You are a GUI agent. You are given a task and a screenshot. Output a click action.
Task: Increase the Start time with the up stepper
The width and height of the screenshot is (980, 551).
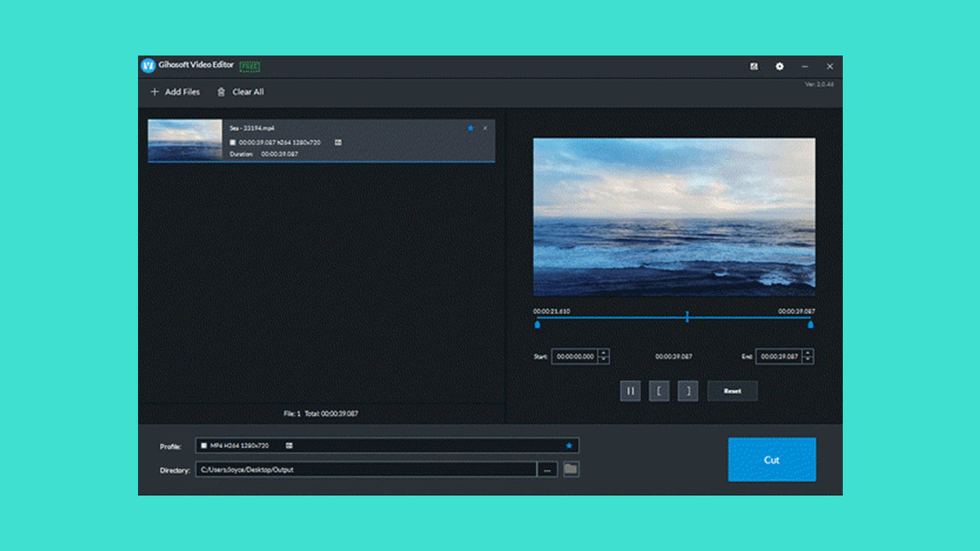[x=603, y=353]
